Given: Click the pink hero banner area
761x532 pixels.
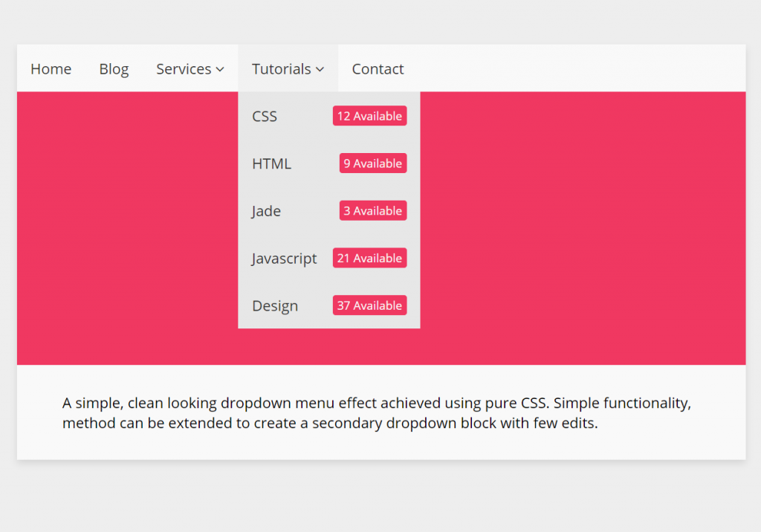Looking at the screenshot, I should (x=580, y=223).
